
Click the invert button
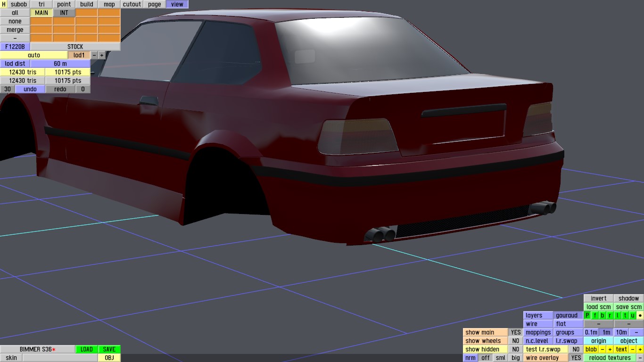point(599,298)
